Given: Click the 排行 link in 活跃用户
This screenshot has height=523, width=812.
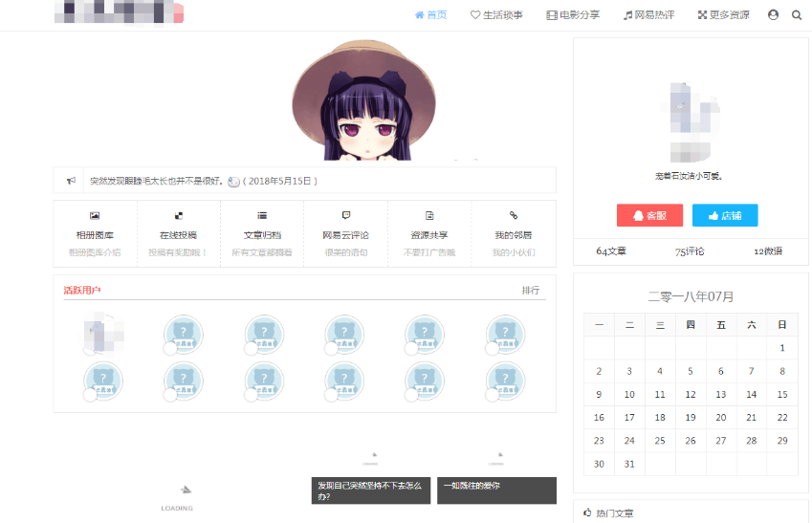Looking at the screenshot, I should click(530, 290).
